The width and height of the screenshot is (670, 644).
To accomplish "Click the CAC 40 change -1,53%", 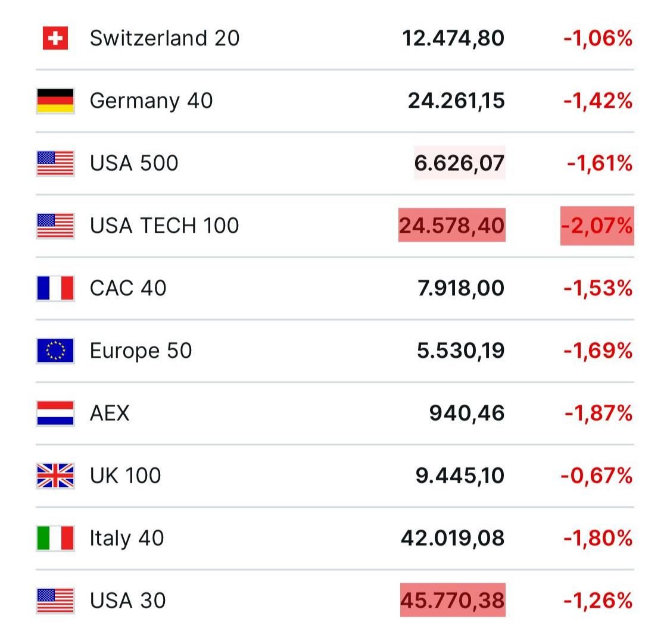I will [598, 288].
